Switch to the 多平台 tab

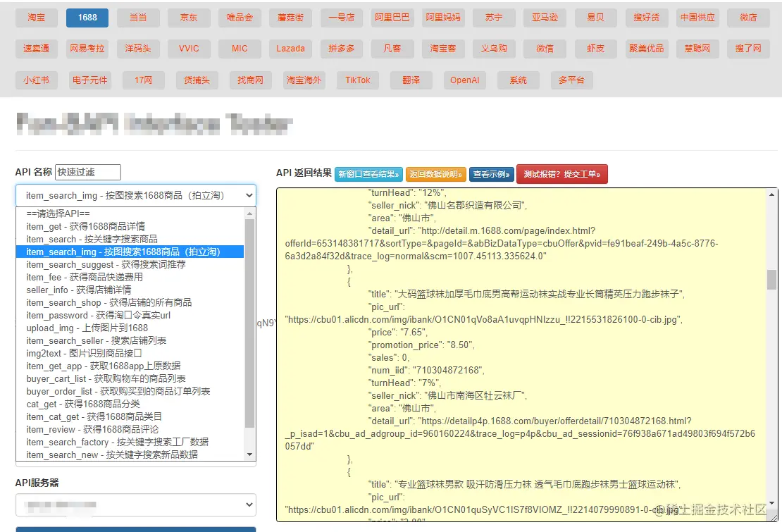click(571, 80)
